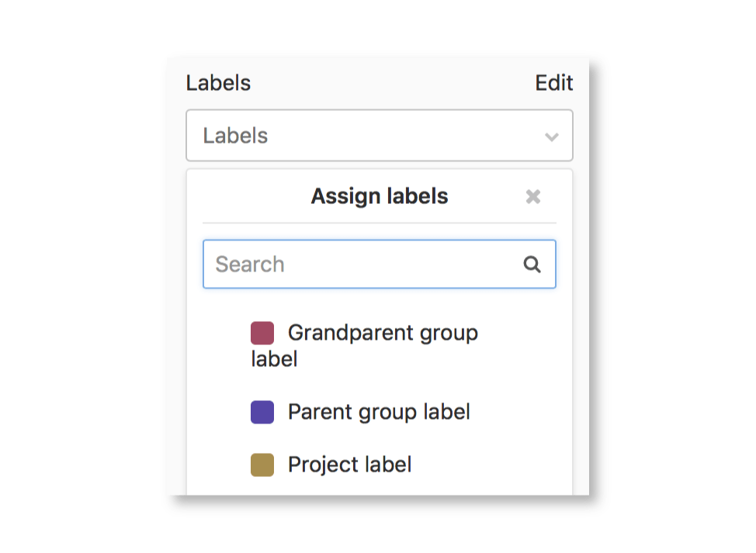The width and height of the screenshot is (756, 553).
Task: Click the Assign labels title
Action: (x=379, y=196)
